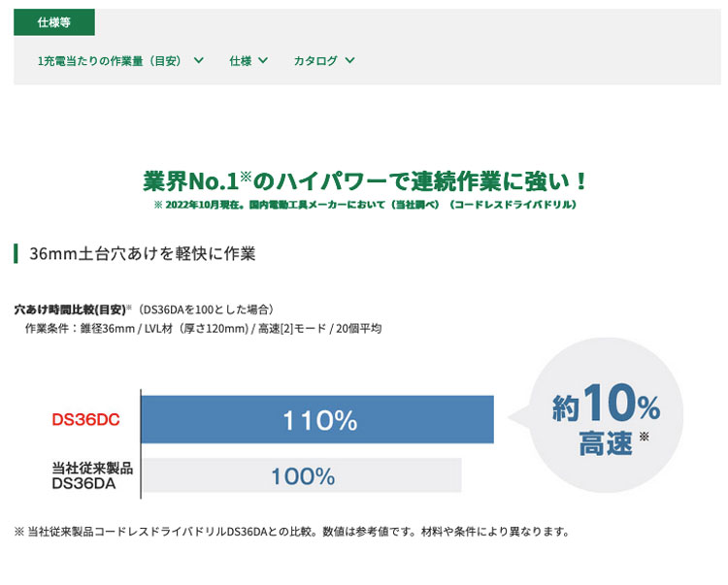Image resolution: width=728 pixels, height=585 pixels.
Task: Click the 作業条件 錐径36mm conditions line
Action: [x=203, y=329]
